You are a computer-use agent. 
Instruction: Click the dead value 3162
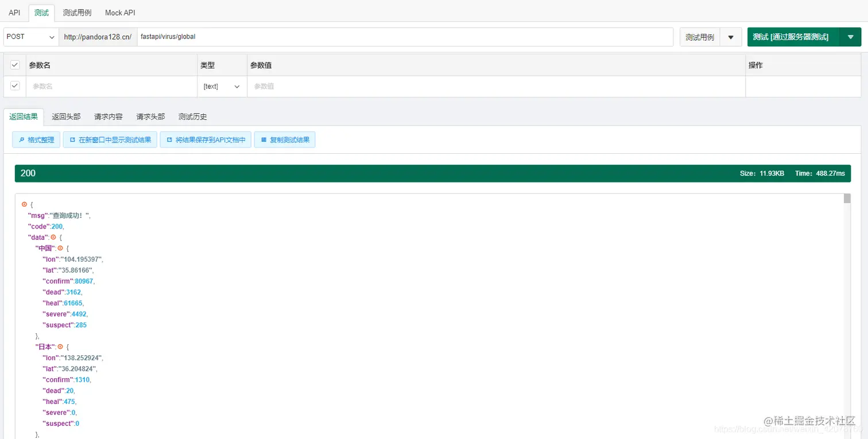[74, 292]
